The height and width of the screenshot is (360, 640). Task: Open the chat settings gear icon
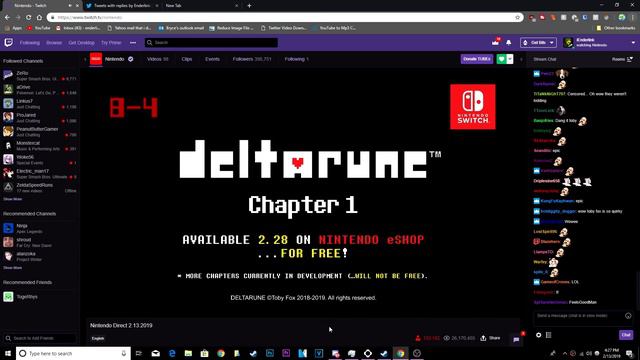(x=538, y=335)
